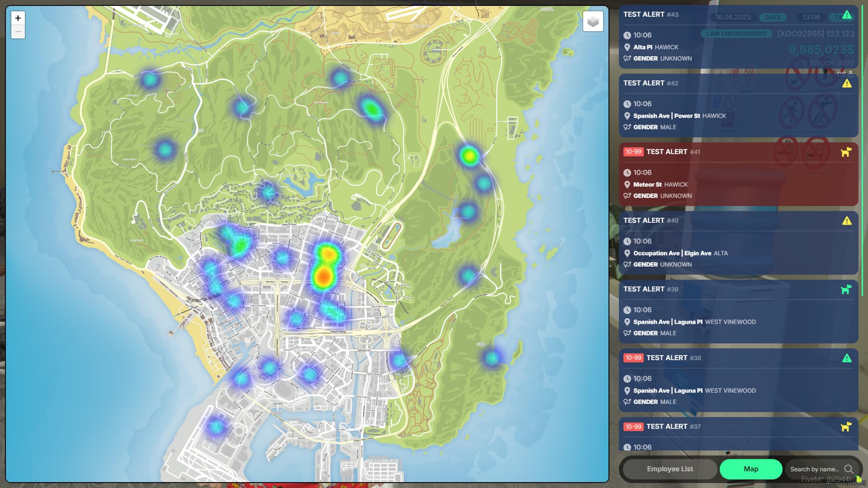Click the search magnifier icon

pos(849,469)
